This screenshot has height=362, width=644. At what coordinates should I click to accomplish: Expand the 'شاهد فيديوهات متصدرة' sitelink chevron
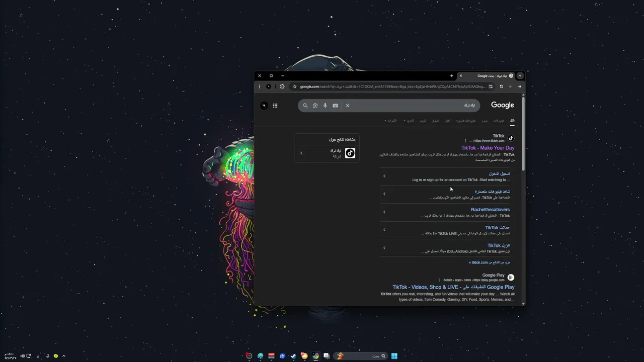click(x=384, y=194)
